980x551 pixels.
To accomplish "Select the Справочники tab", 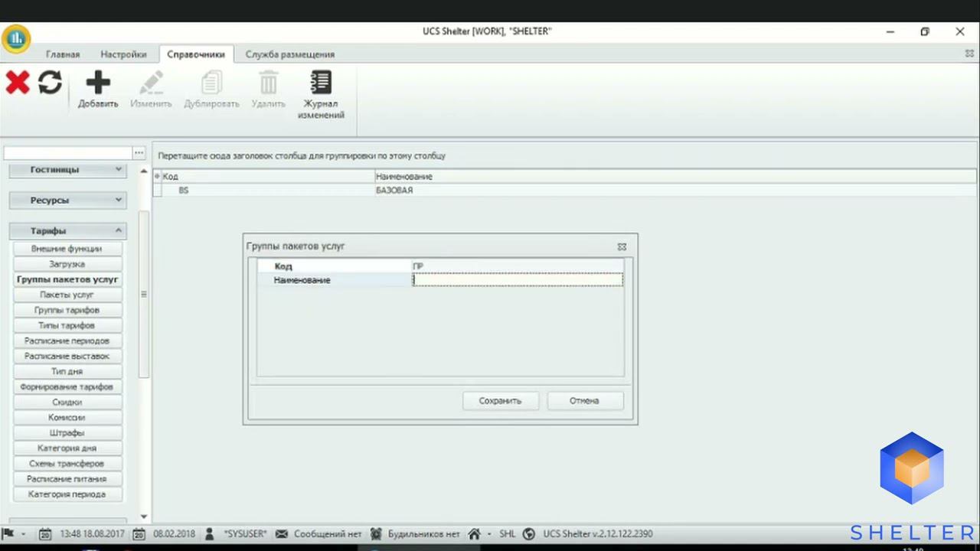I will click(x=196, y=54).
